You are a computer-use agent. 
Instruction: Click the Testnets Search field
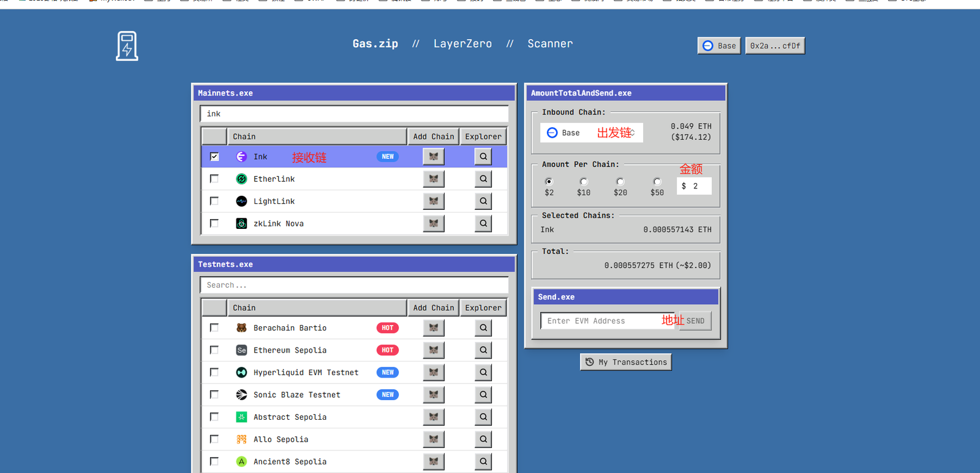(354, 285)
